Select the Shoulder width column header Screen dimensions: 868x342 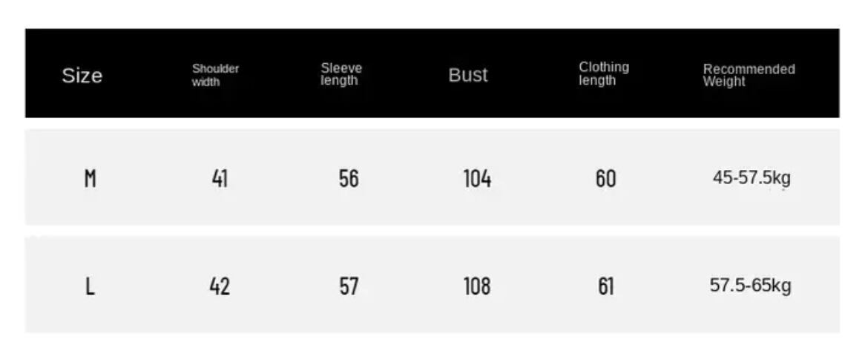215,75
